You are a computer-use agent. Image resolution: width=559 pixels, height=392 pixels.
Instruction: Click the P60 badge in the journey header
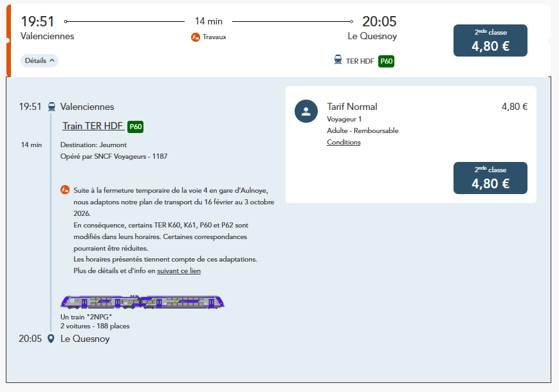[x=386, y=61]
